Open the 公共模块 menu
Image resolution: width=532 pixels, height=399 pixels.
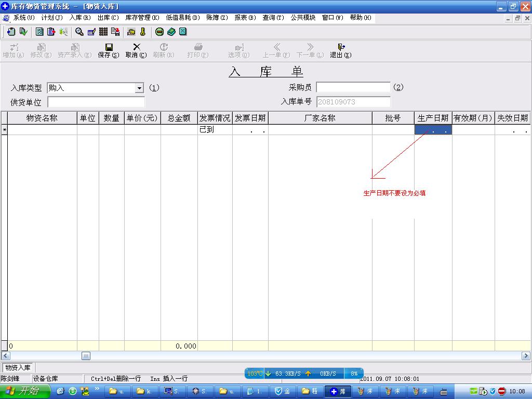[303, 18]
